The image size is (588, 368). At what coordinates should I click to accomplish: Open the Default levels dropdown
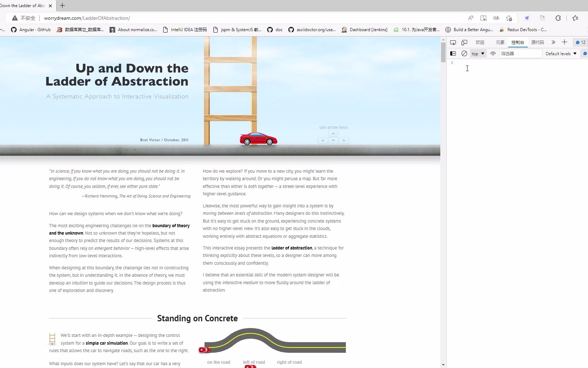561,53
